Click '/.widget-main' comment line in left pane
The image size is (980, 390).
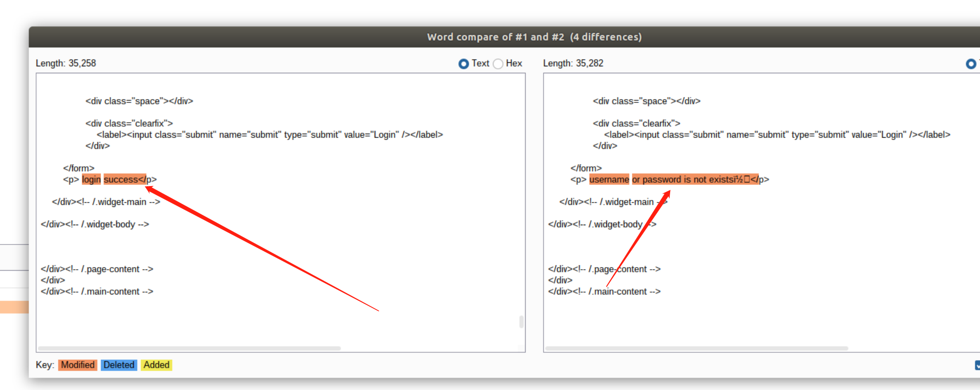pyautogui.click(x=106, y=202)
